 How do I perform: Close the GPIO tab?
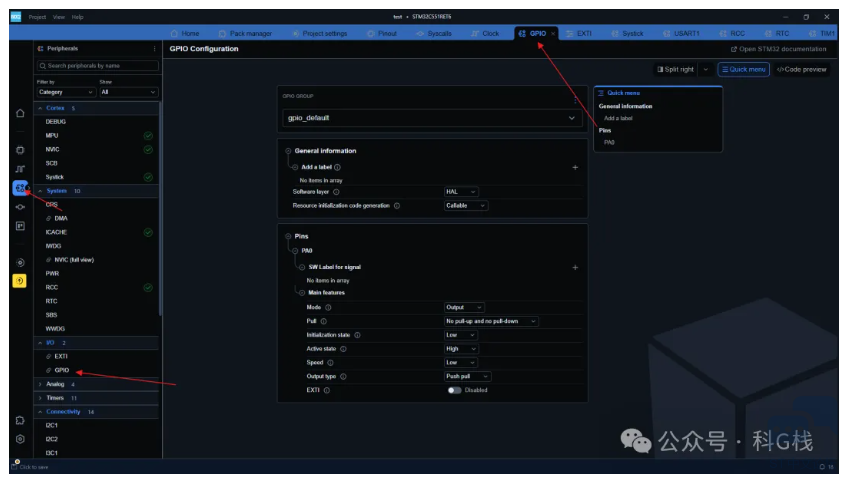553,34
